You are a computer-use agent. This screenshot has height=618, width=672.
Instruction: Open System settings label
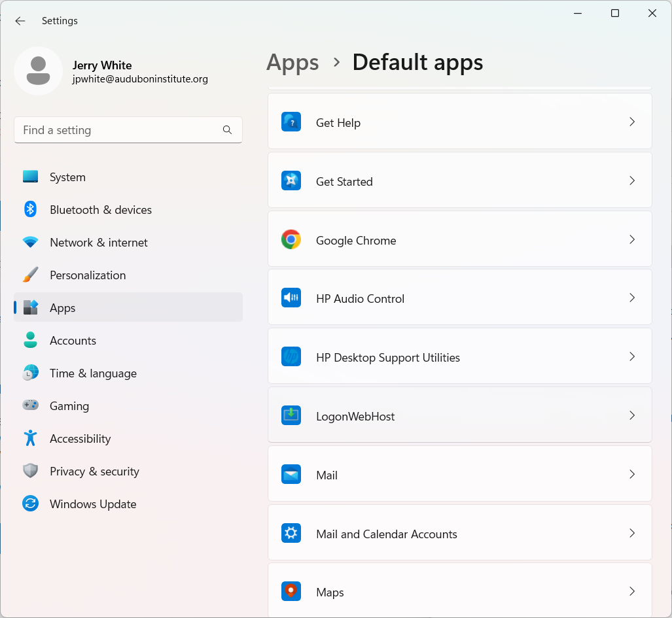[x=67, y=177]
